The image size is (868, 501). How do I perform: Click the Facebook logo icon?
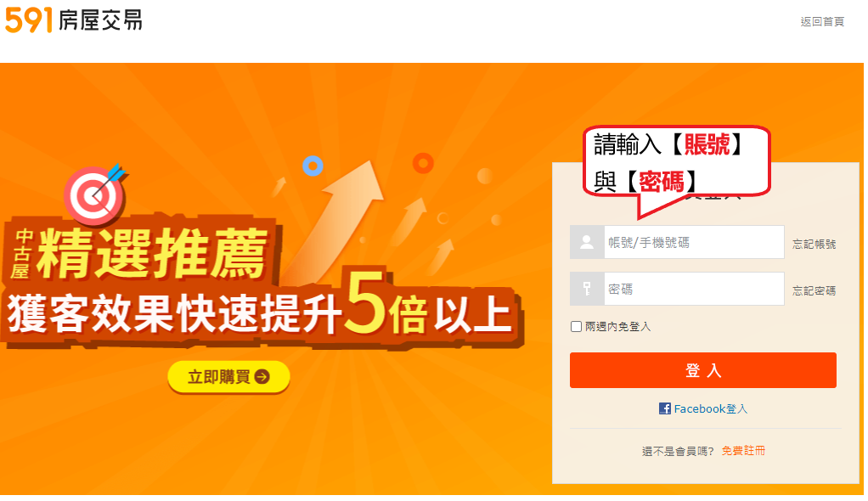(x=665, y=408)
